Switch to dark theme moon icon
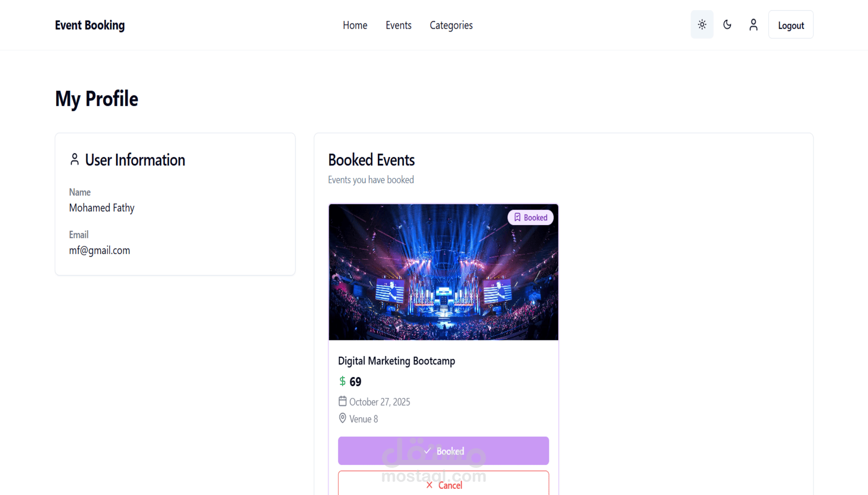This screenshot has height=495, width=868. pos(728,24)
